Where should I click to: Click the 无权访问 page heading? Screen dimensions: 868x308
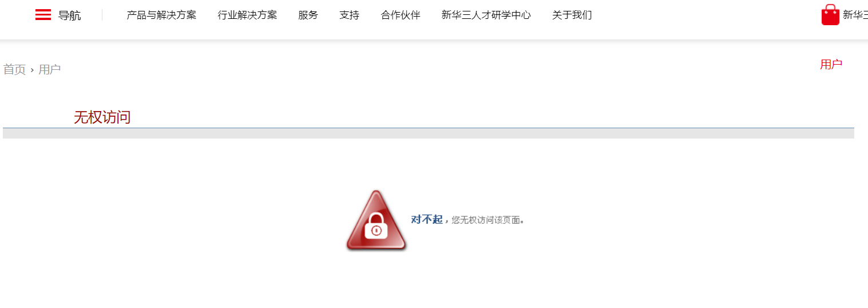[x=102, y=117]
